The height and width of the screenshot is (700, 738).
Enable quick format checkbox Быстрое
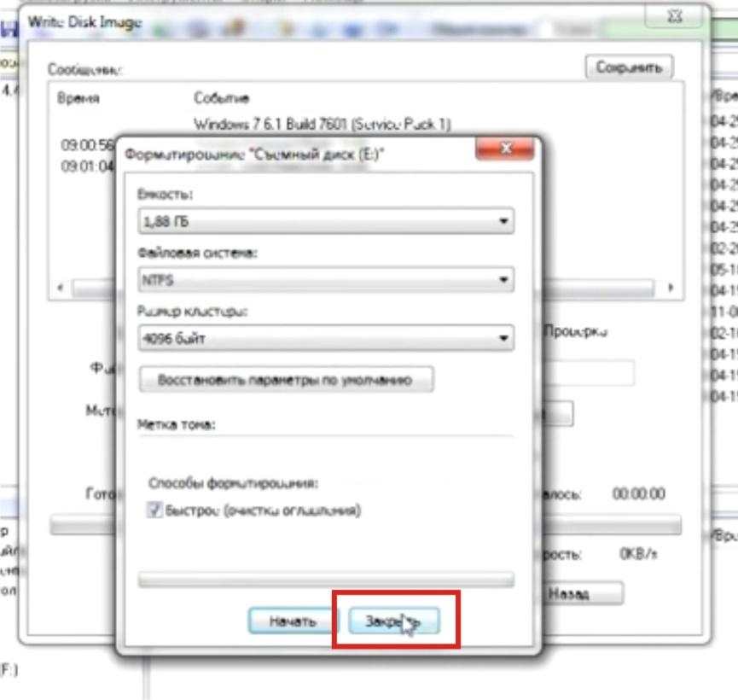click(154, 510)
